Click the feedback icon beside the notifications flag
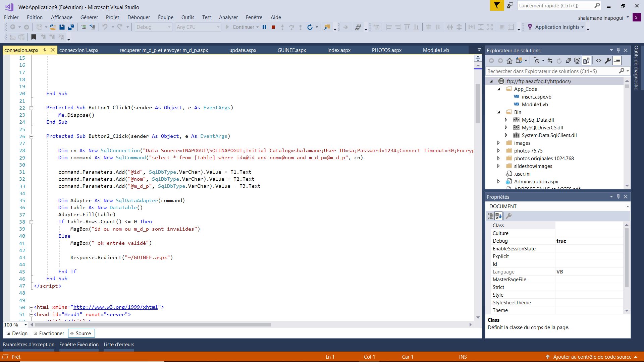This screenshot has height=362, width=644. [x=510, y=6]
